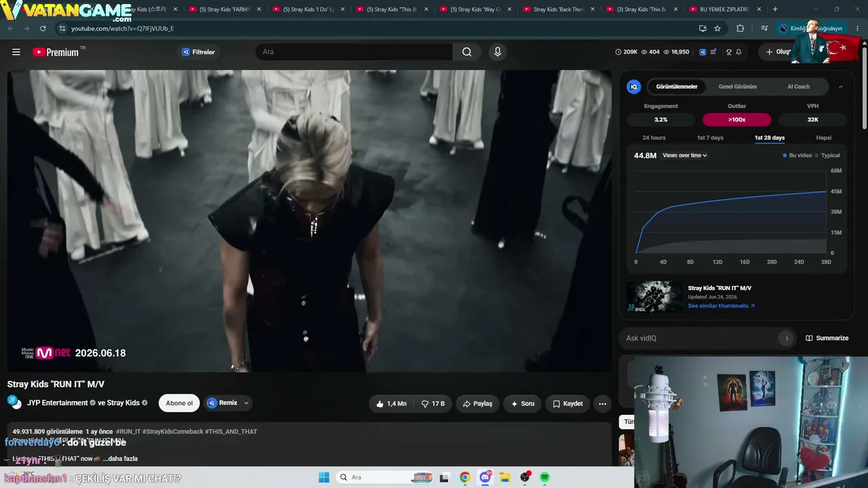
Task: Select the Engagement 3.2% metric
Action: (660, 119)
